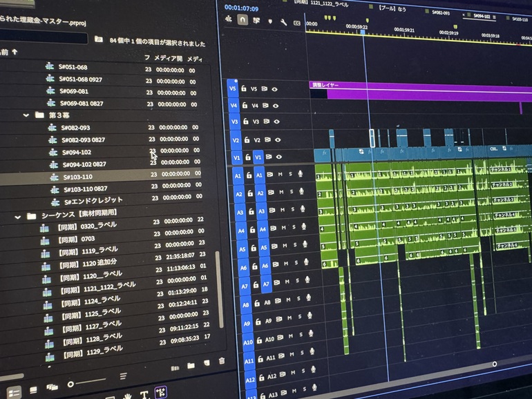Toggle the timeline Snap magnet icon

click(243, 21)
